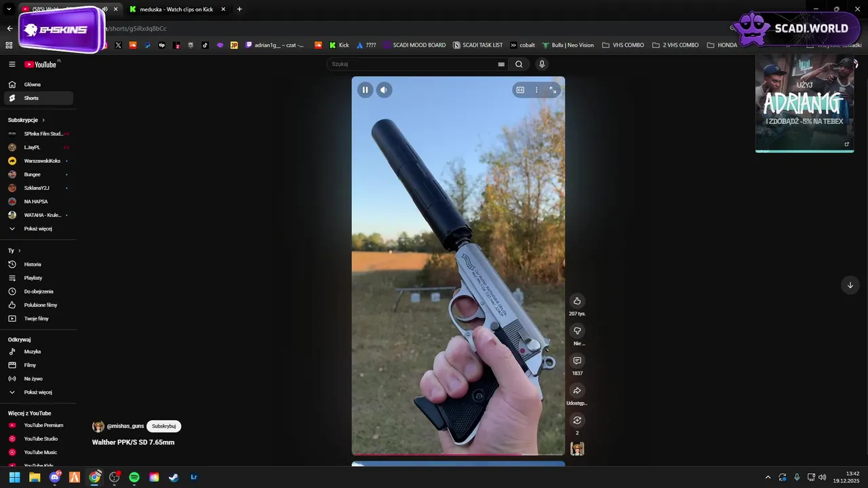
Task: Select Shorts in the sidebar
Action: coord(39,98)
